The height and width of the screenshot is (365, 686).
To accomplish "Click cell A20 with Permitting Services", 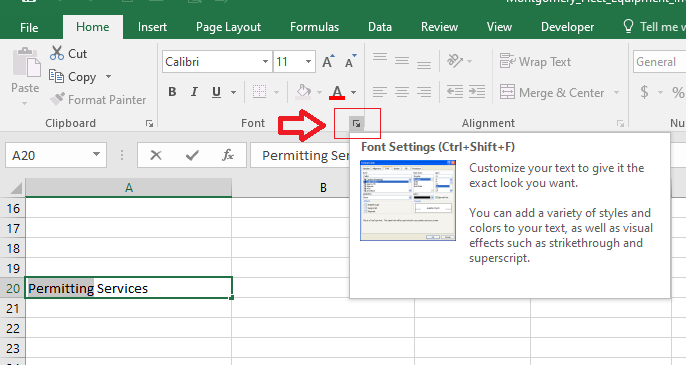I will point(129,288).
